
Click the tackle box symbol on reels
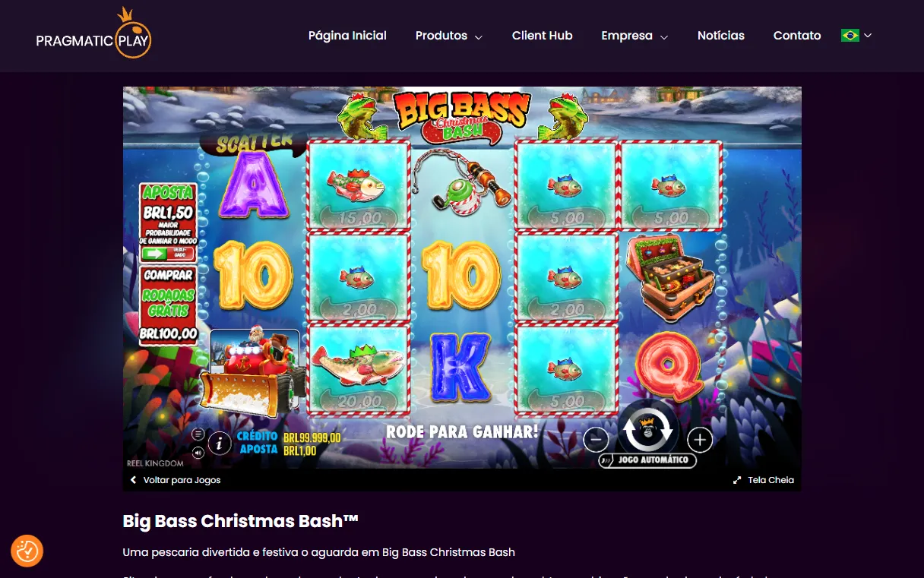669,277
